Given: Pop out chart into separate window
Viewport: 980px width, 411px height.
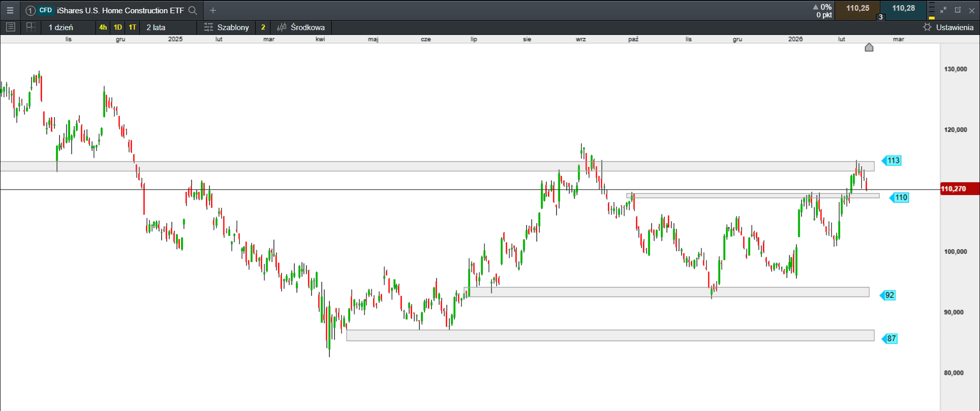Looking at the screenshot, I should (x=958, y=10).
